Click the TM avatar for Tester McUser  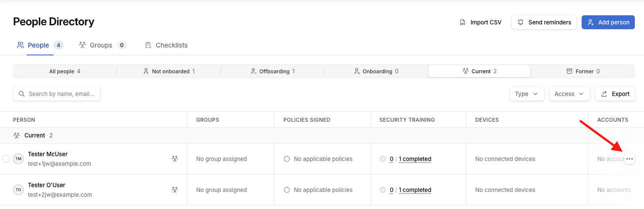18,159
